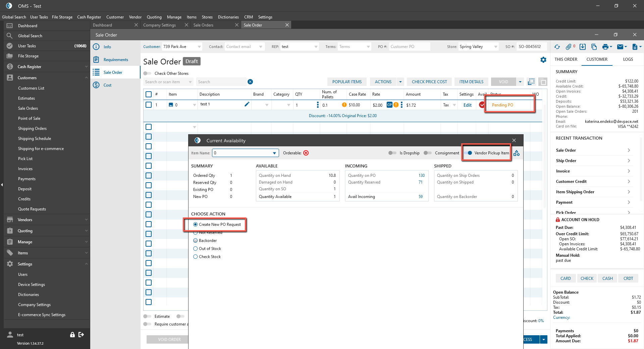
Task: Open the Quoting menu in the menu bar
Action: [x=154, y=17]
